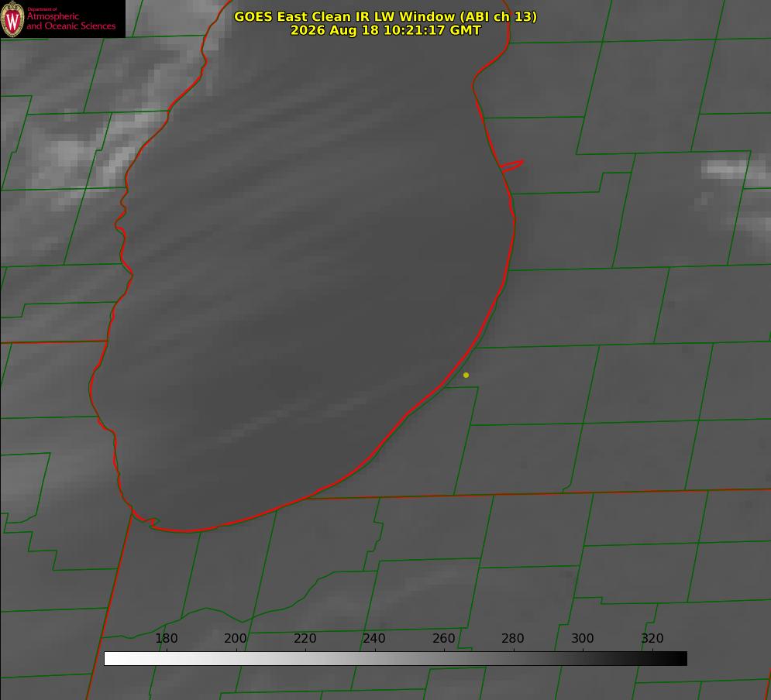
Task: Click the harbor notch at the lake's southern tip
Action: pos(149,520)
